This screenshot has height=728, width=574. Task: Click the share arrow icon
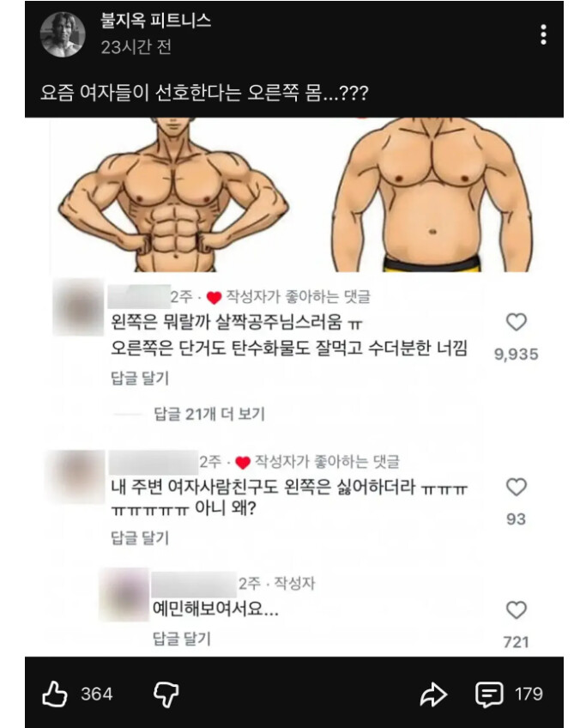click(x=433, y=695)
